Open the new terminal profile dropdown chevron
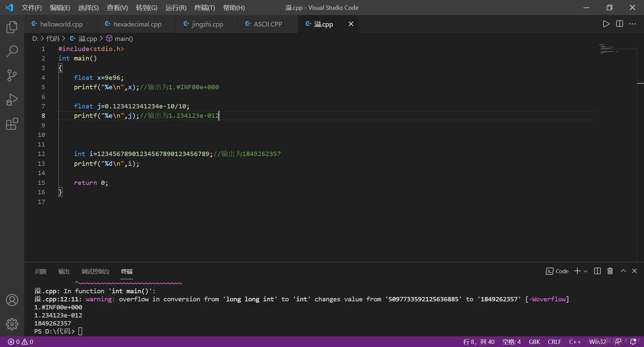 pyautogui.click(x=585, y=271)
